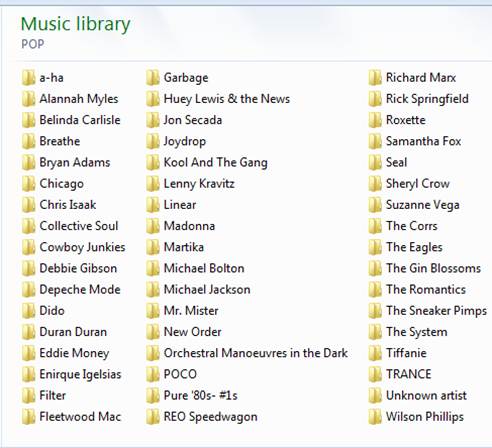Screen dimensions: 492x448
Task: Select the Bryan Adams folder icon
Action: [x=29, y=162]
